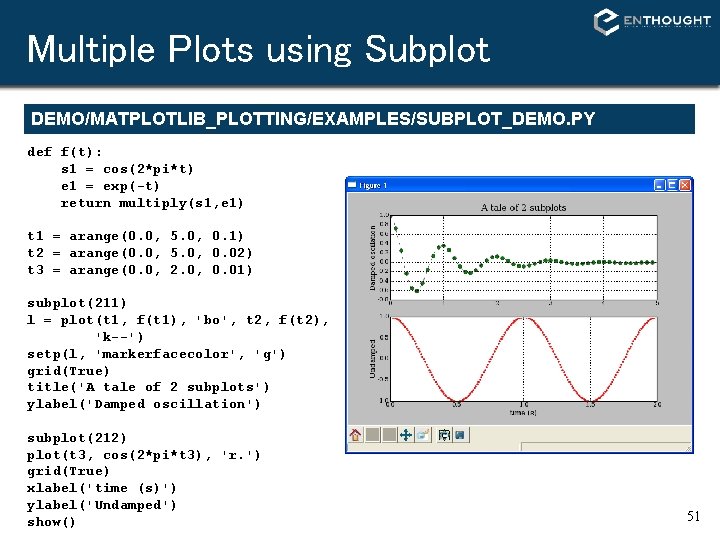Click the setp markerfacecolor code line
This screenshot has height=540, width=720.
coord(156,354)
